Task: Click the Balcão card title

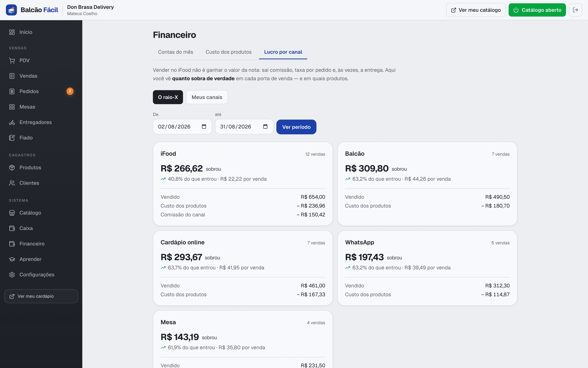Action: (x=355, y=154)
